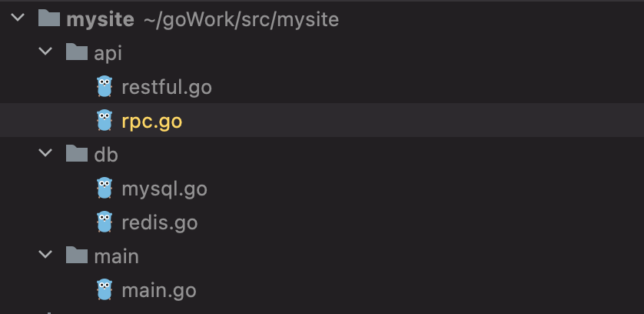The width and height of the screenshot is (644, 314).
Task: Select the db folder name
Action: (x=106, y=154)
